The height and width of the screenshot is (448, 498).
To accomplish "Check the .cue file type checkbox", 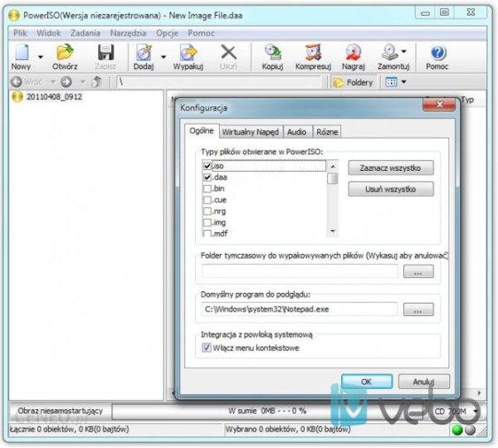I will pyautogui.click(x=207, y=200).
